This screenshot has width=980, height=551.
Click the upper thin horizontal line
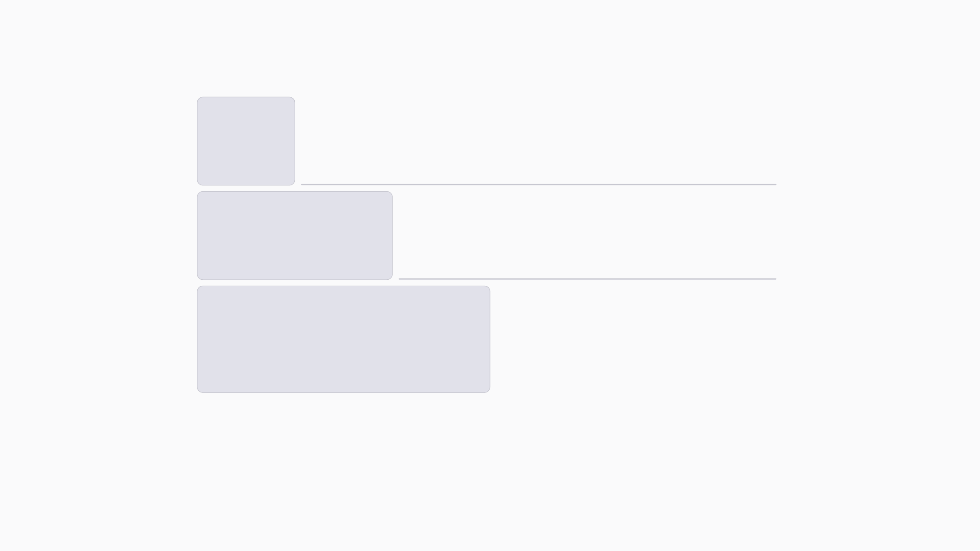point(538,185)
